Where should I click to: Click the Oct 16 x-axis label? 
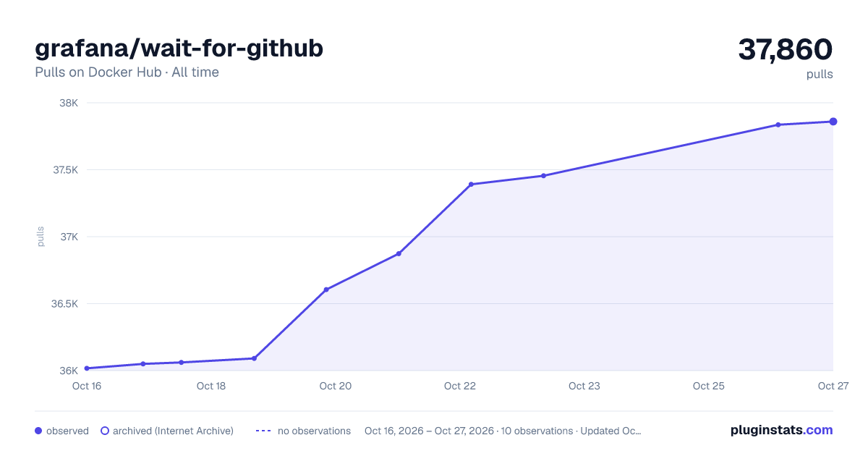(x=87, y=386)
